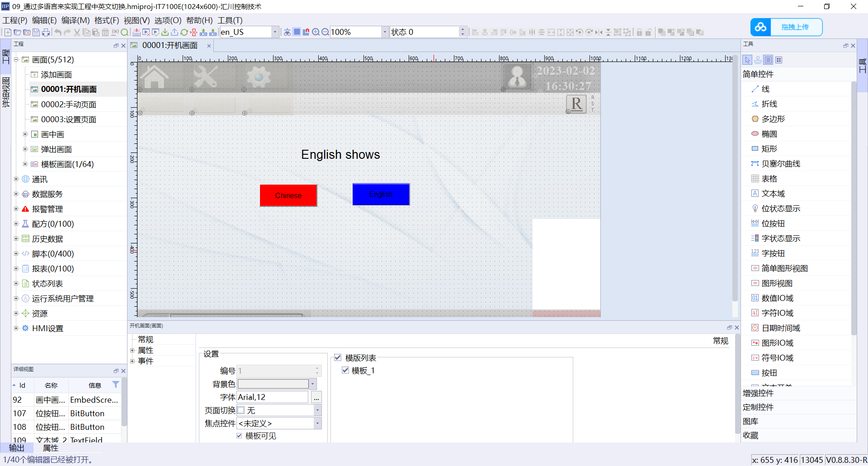Click the red Chinese button on canvas
The image size is (868, 466).
288,195
